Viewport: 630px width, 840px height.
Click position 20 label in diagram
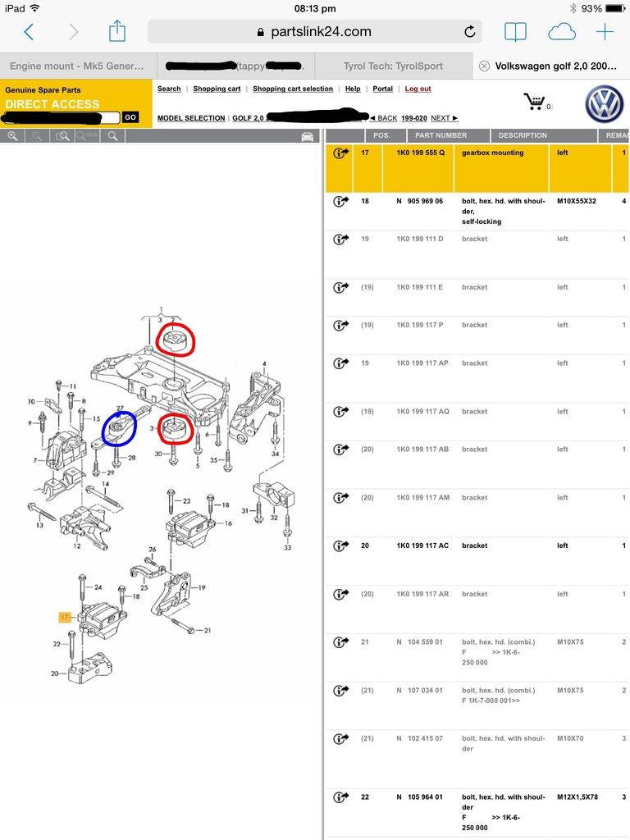point(55,673)
